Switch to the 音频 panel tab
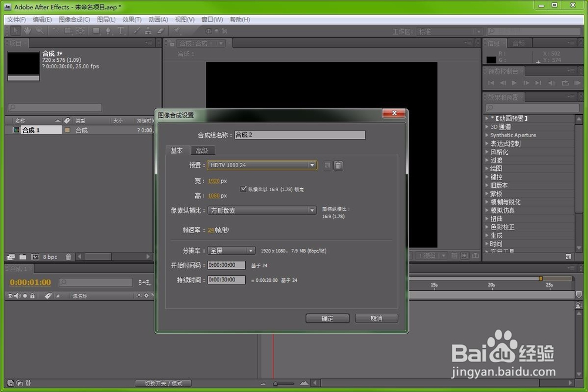Viewport: 588px width, 392px height. (x=519, y=44)
